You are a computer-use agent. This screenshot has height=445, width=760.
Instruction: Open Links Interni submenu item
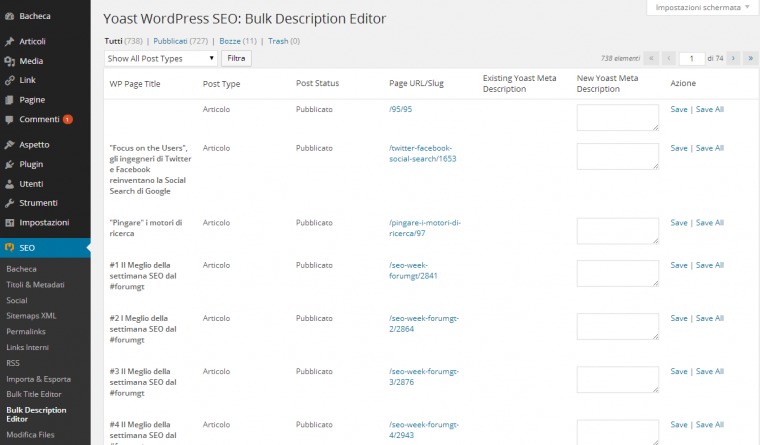tap(28, 347)
